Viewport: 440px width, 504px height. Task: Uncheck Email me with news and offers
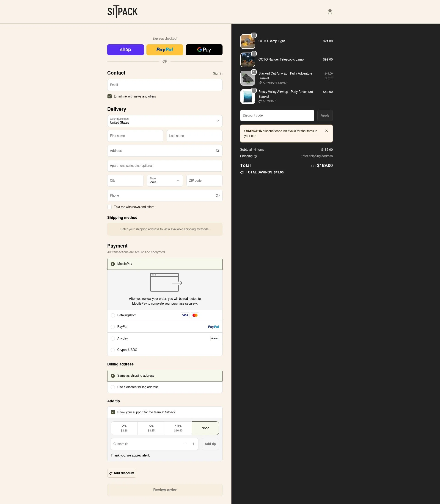pyautogui.click(x=110, y=96)
